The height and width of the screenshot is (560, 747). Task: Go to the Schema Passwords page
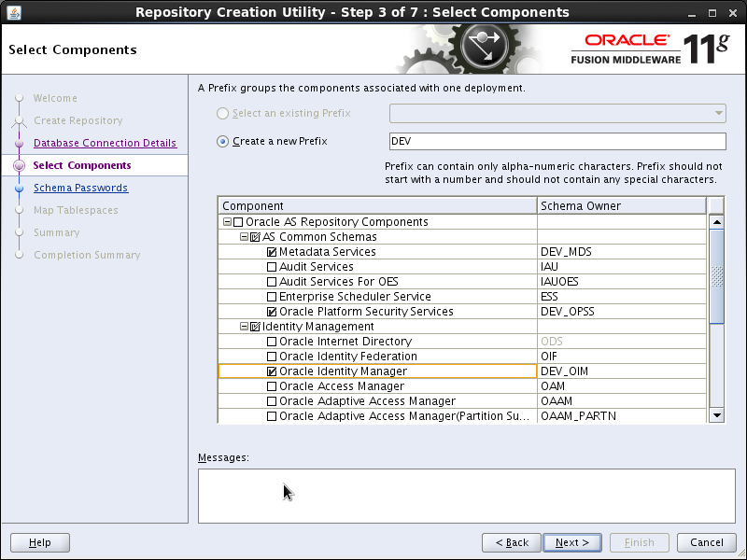point(80,188)
